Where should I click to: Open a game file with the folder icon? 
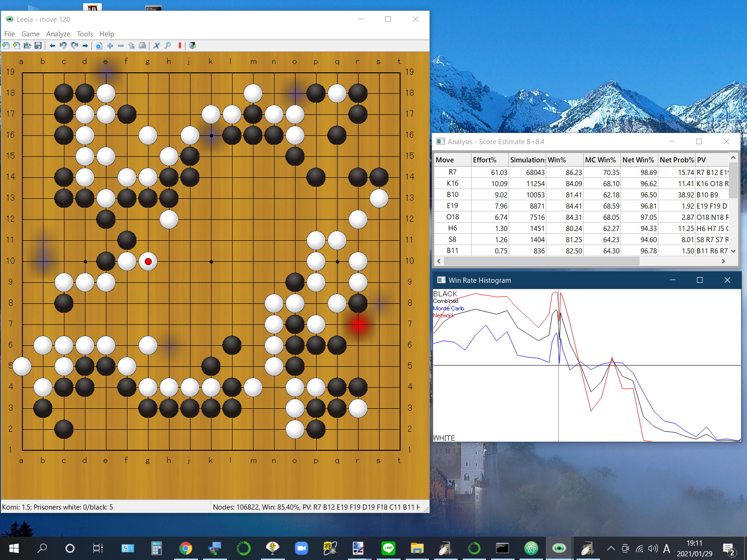[27, 46]
